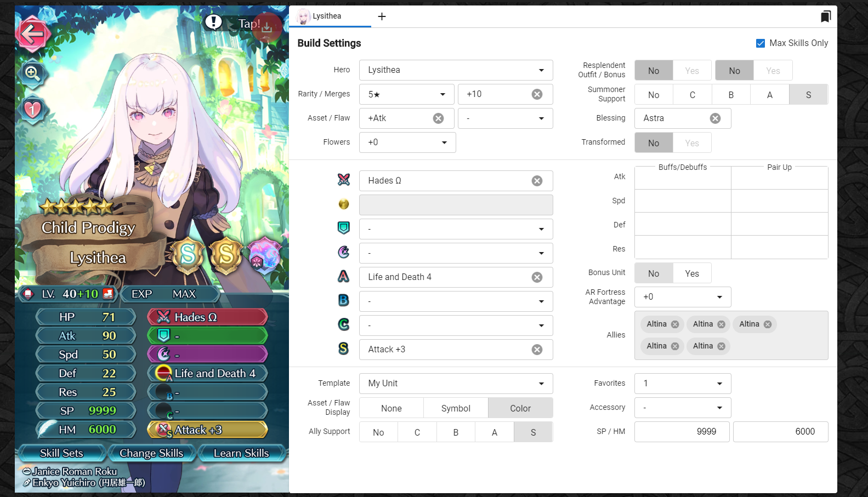Click the A passive skill icon
The width and height of the screenshot is (868, 497).
point(344,276)
